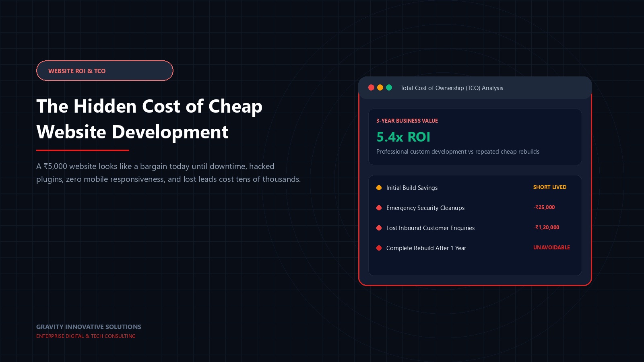Click the heading 'The Hidden Cost of Cheap Website Development'
This screenshot has height=362, width=644.
[149, 119]
